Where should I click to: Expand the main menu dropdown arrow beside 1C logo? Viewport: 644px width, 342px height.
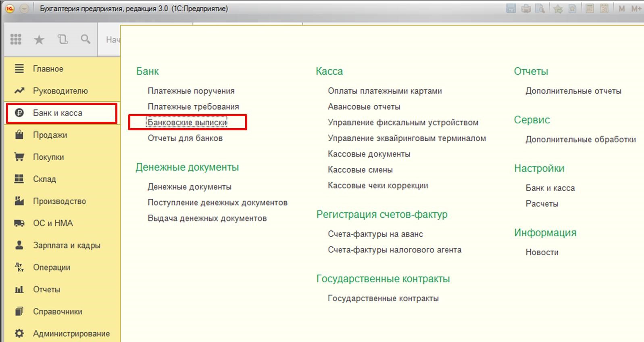click(25, 8)
